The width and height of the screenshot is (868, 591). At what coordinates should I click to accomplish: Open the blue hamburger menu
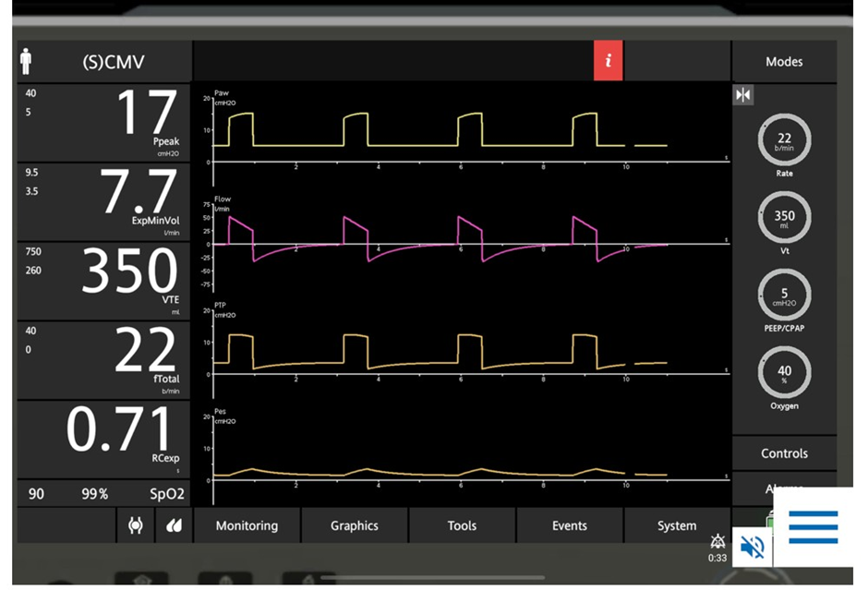pos(813,527)
